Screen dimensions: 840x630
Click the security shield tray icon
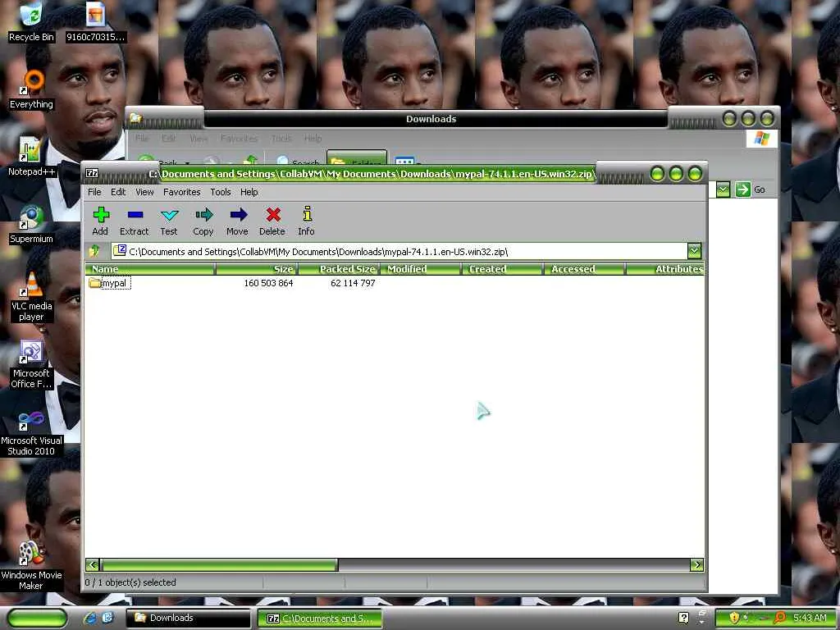click(x=734, y=618)
